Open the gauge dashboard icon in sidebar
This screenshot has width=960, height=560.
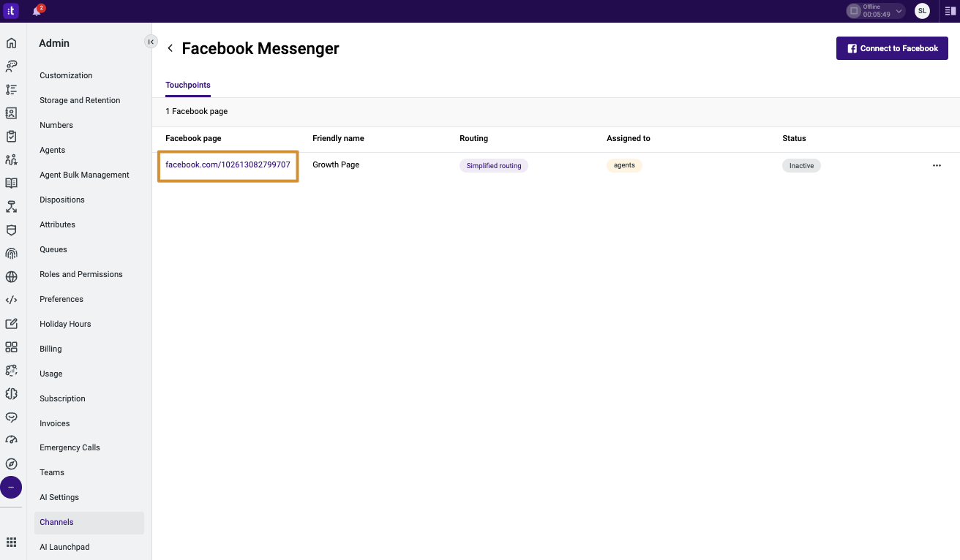point(11,440)
